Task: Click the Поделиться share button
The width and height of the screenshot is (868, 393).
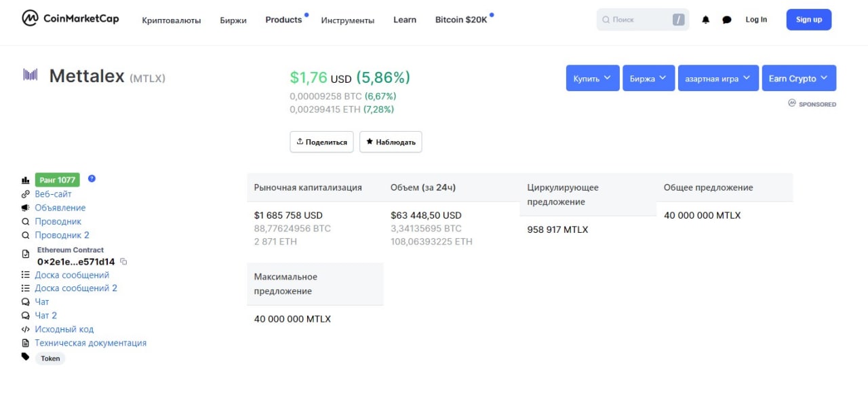Action: 321,142
